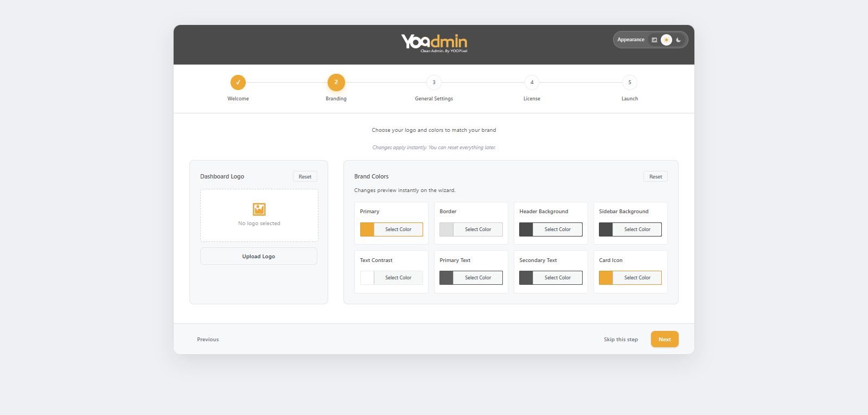This screenshot has height=415, width=868.
Task: Click the 'Branding' step label
Action: tap(336, 99)
